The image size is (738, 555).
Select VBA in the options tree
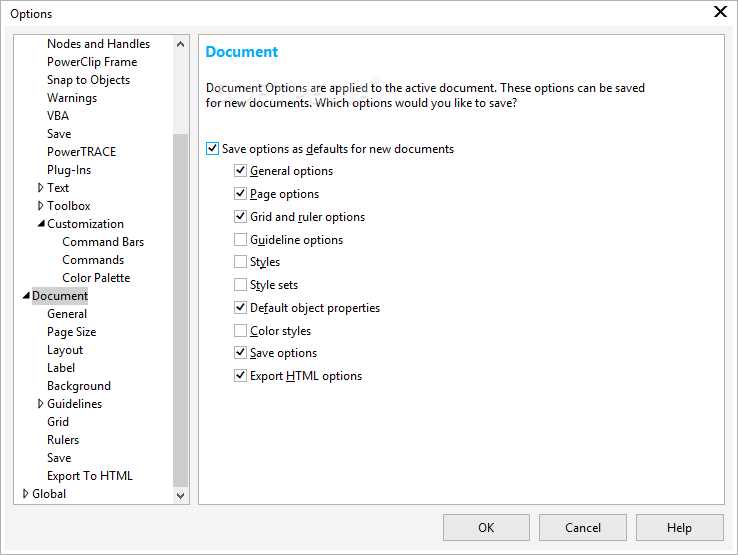coord(58,116)
